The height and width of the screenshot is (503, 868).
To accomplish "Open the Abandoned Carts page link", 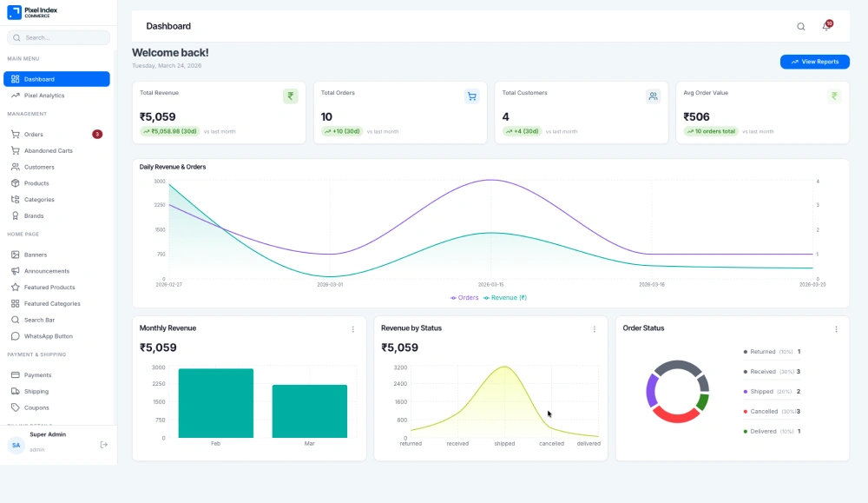I will (49, 150).
